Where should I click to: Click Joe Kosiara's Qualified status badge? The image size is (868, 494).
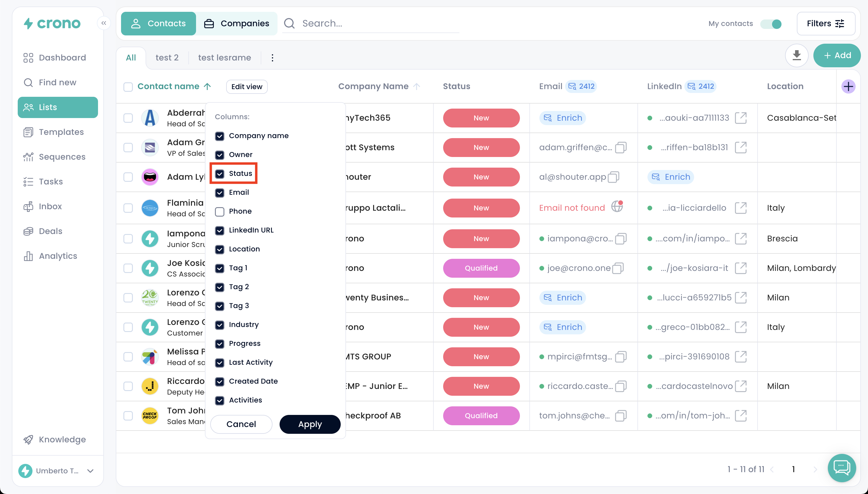pyautogui.click(x=481, y=268)
